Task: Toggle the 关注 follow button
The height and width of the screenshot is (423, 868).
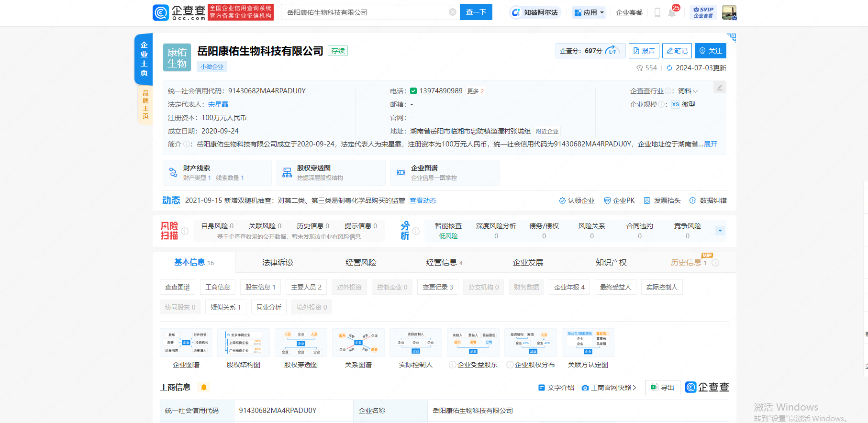Action: pyautogui.click(x=710, y=51)
